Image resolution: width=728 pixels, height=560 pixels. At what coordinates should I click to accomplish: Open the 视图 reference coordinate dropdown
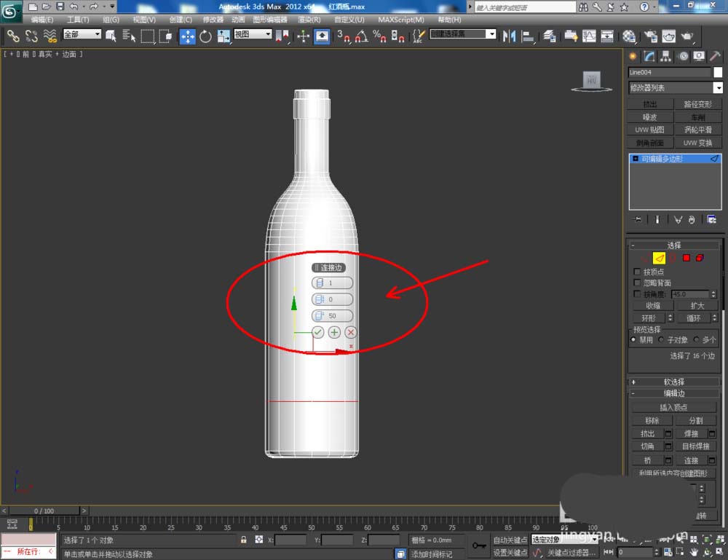click(253, 34)
